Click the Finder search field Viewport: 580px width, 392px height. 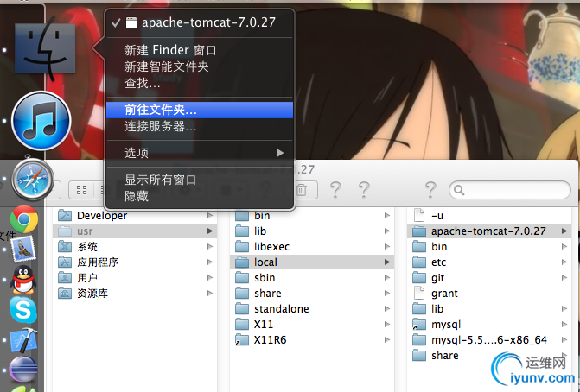tap(510, 190)
